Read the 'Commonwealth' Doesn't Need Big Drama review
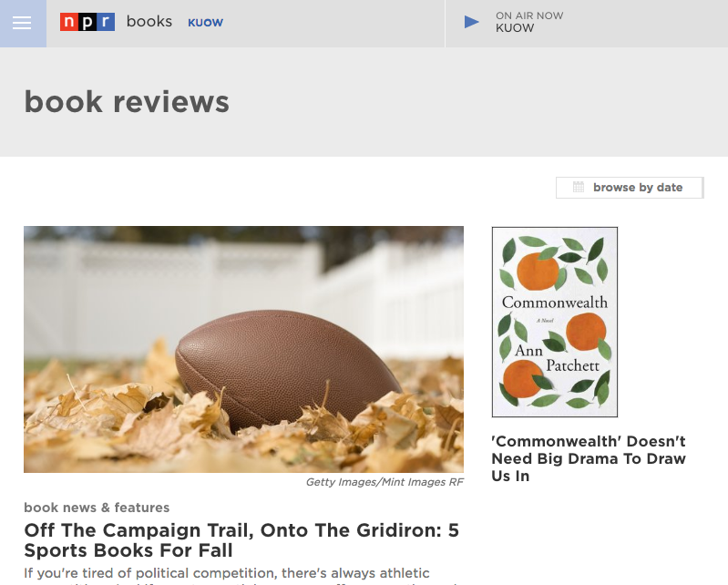The width and height of the screenshot is (728, 585). point(589,458)
